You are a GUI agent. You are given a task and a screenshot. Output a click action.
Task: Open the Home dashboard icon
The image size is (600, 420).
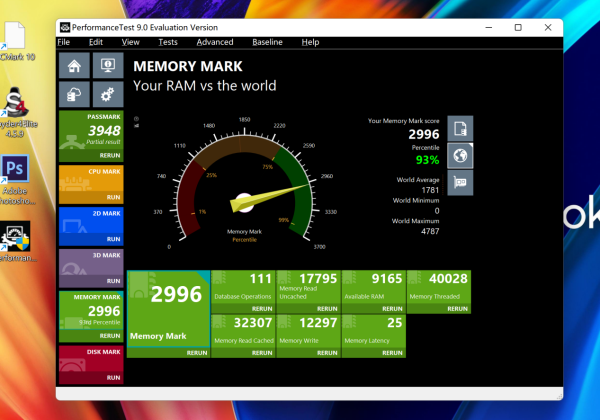click(x=74, y=65)
